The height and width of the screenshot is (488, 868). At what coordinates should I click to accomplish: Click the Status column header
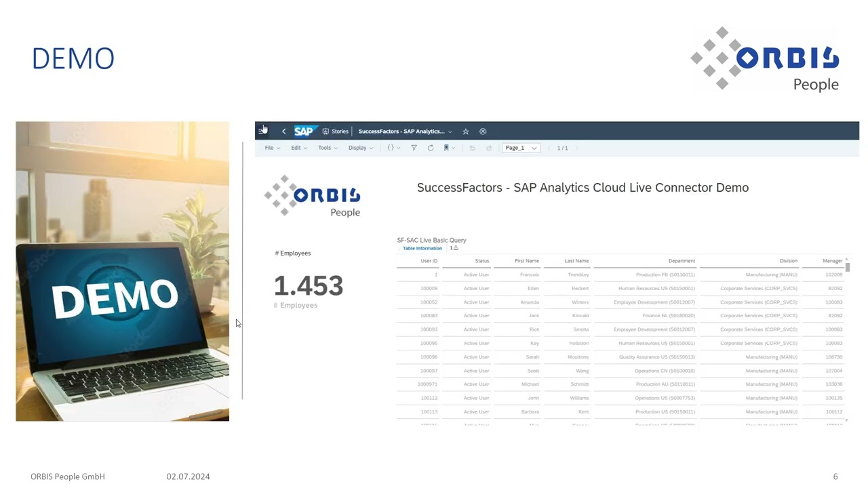[x=482, y=261]
